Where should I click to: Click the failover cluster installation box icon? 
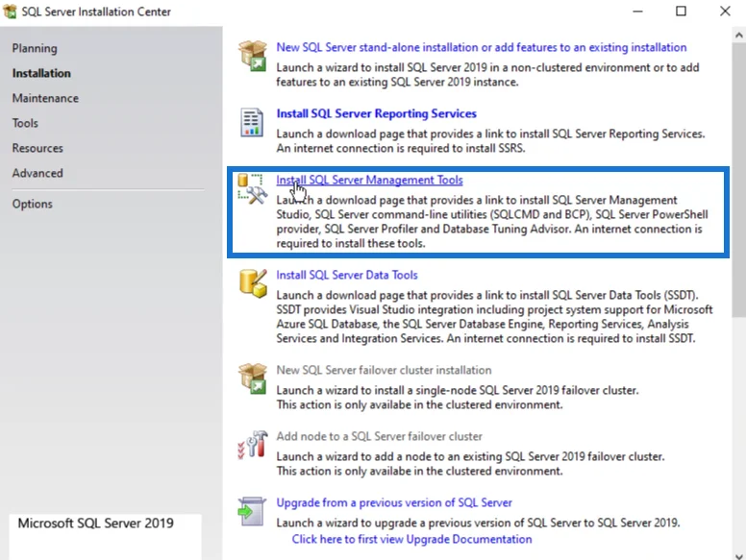pos(253,378)
